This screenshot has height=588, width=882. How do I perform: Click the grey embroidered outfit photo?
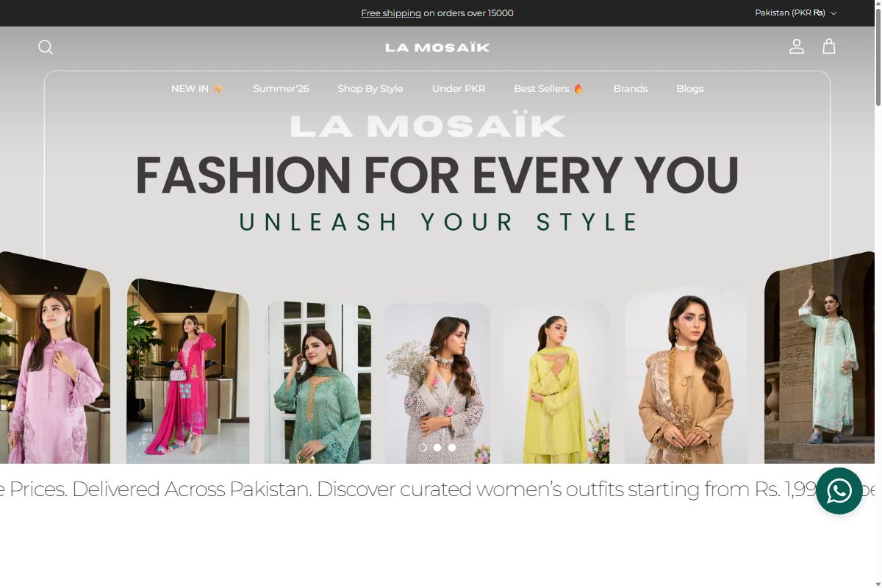click(x=437, y=383)
